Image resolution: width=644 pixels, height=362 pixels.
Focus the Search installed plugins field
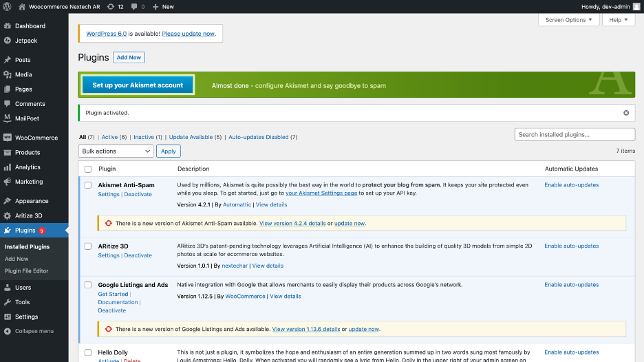coord(575,135)
